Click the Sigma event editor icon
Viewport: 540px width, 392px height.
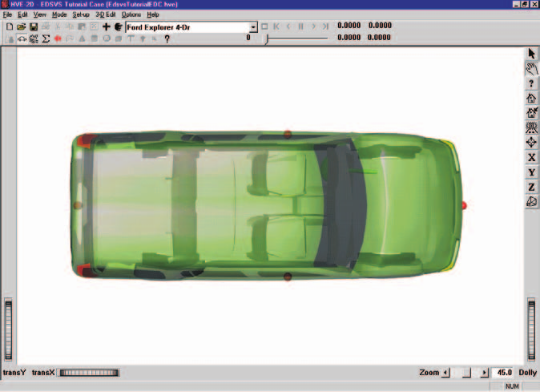pos(46,39)
